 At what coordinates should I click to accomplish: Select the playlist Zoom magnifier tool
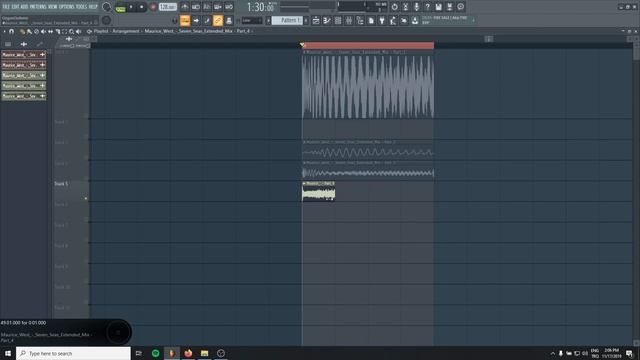point(71,31)
